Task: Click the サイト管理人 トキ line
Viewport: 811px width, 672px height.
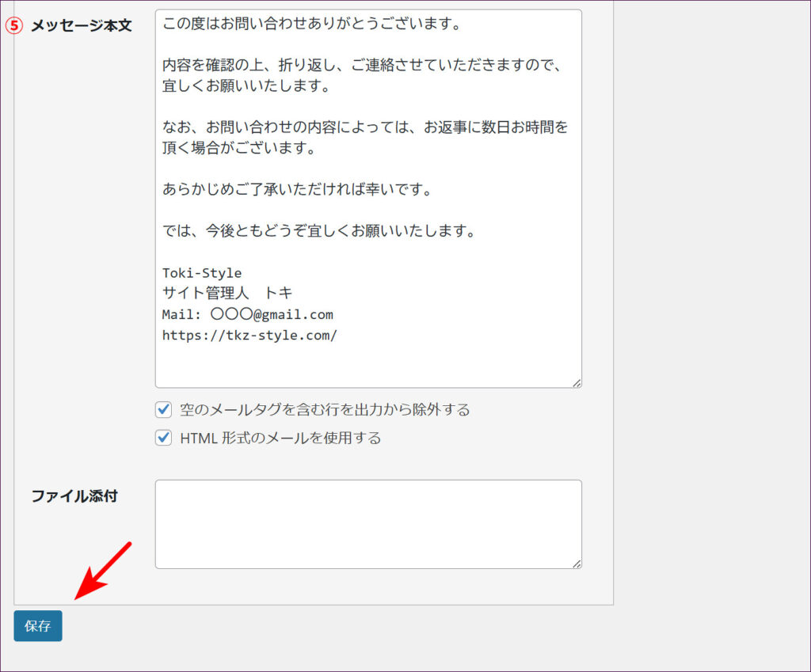Action: [227, 294]
